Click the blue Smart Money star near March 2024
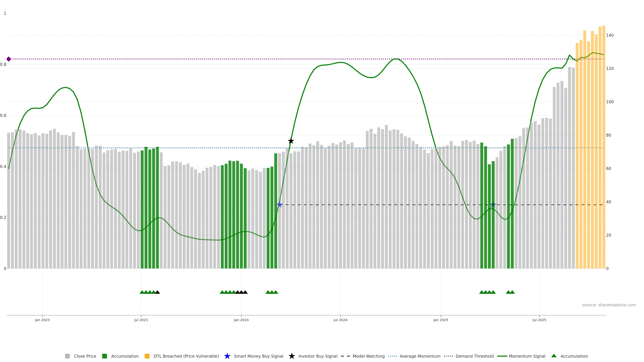 (x=280, y=205)
